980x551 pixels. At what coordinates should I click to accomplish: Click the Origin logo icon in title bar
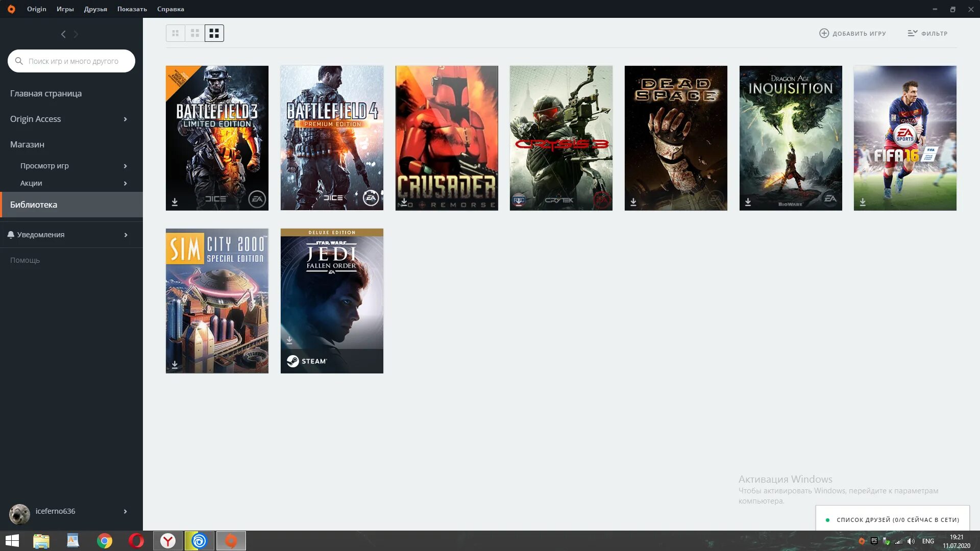[11, 9]
